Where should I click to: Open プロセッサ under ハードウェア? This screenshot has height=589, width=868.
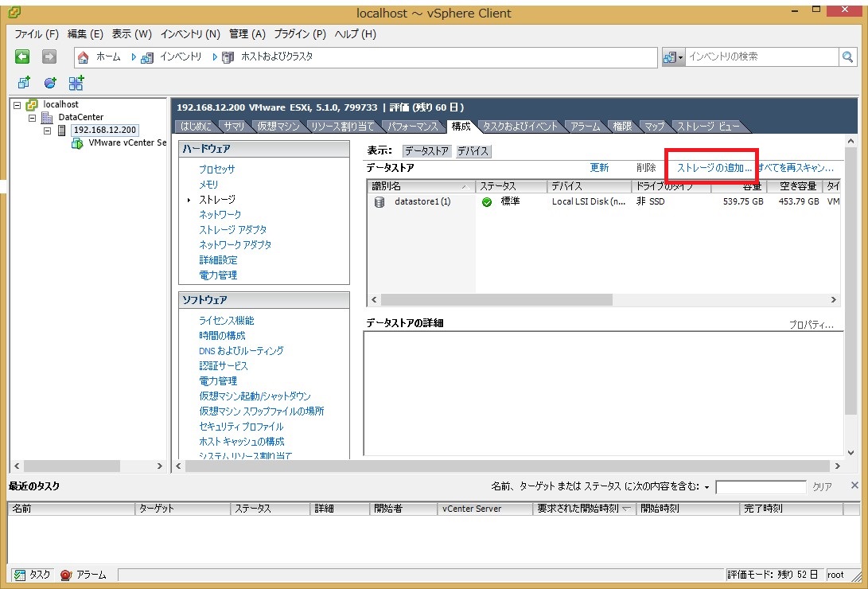tap(217, 170)
